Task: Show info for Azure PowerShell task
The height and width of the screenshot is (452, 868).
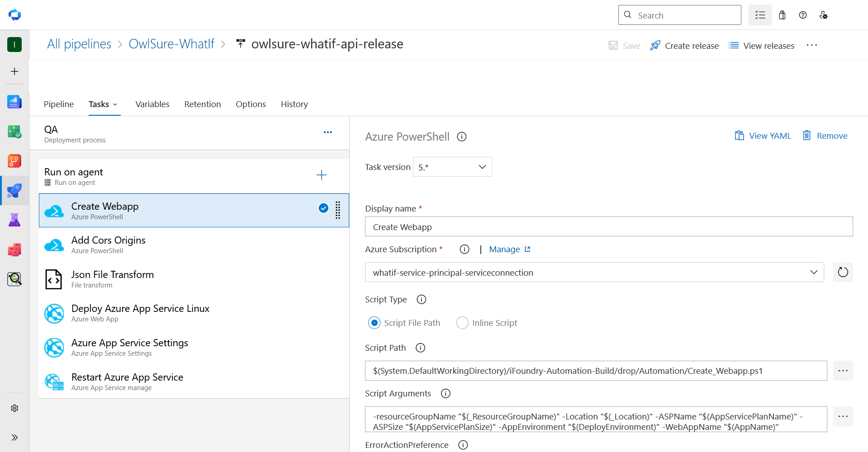Action: coord(462,137)
